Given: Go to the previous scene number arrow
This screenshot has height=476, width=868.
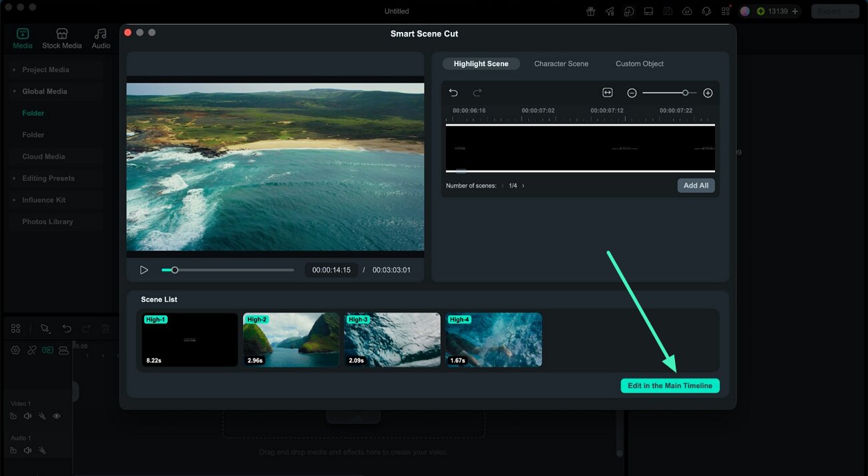Looking at the screenshot, I should coord(503,186).
